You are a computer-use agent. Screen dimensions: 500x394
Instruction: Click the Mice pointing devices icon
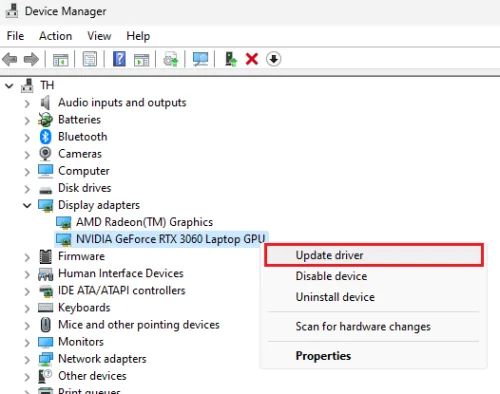pyautogui.click(x=46, y=325)
